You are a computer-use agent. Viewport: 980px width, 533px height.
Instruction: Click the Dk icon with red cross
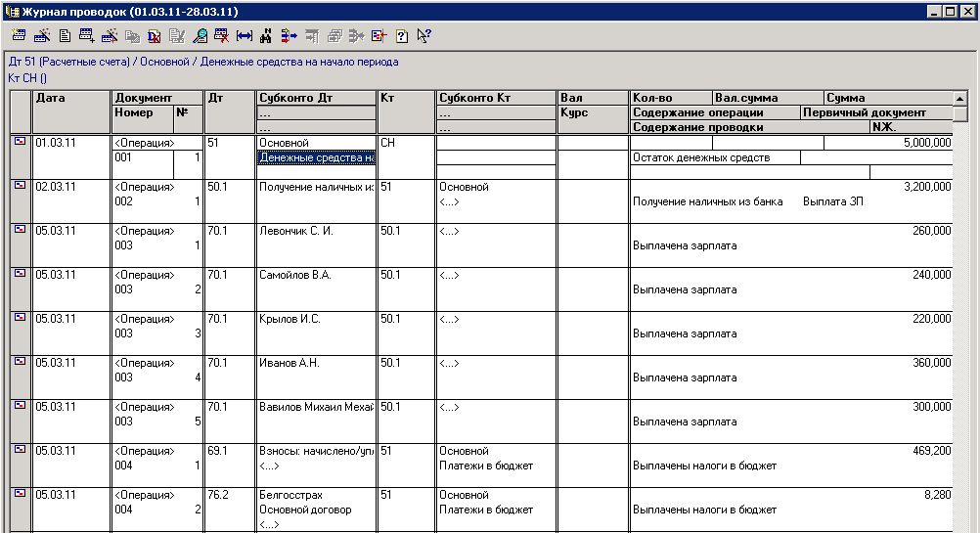(155, 36)
